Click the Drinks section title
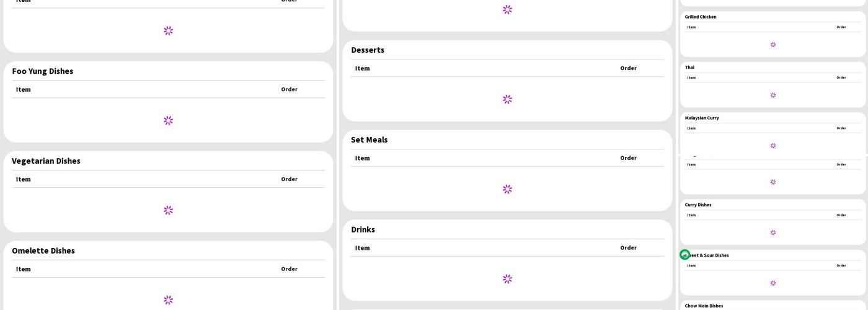 [x=363, y=230]
